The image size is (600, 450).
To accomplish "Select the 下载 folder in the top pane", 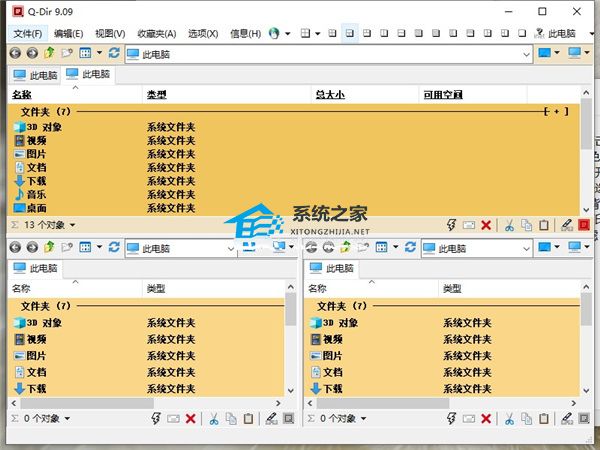I will tap(30, 181).
